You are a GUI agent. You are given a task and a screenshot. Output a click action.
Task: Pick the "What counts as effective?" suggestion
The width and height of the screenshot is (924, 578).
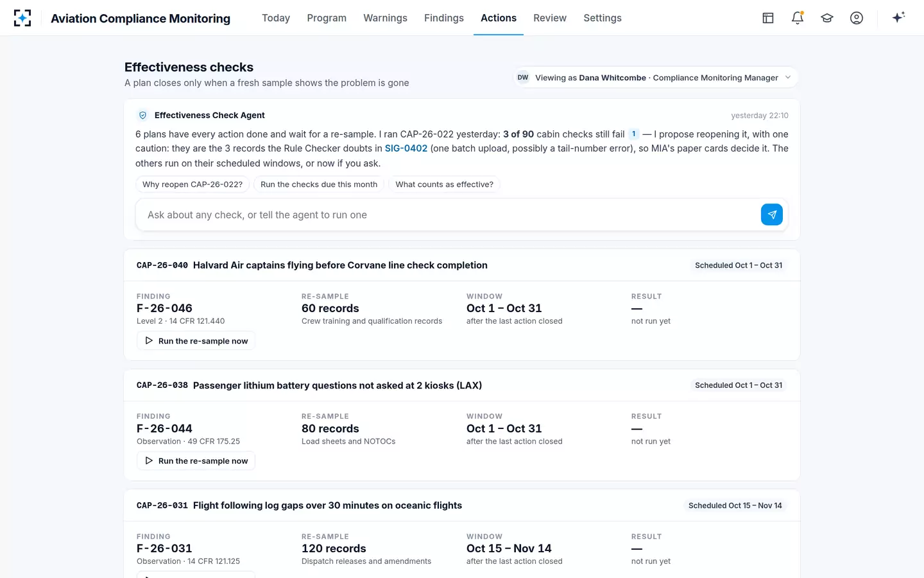[x=445, y=184]
